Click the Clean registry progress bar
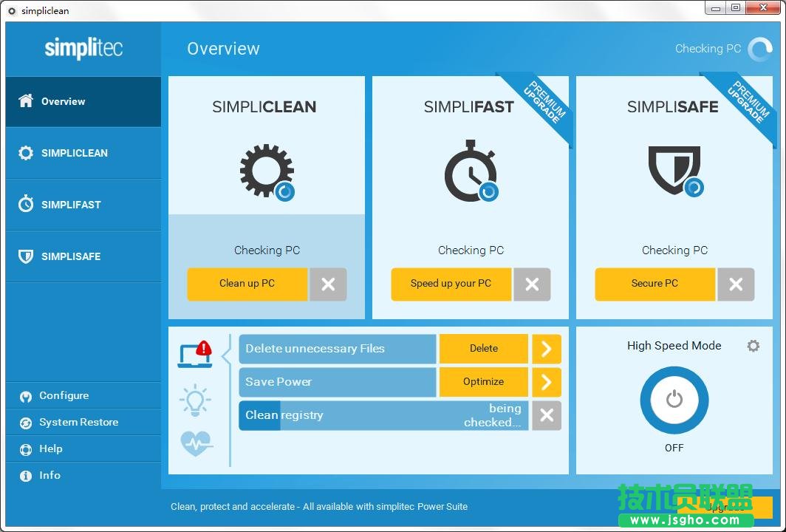The height and width of the screenshot is (532, 786). [x=383, y=415]
